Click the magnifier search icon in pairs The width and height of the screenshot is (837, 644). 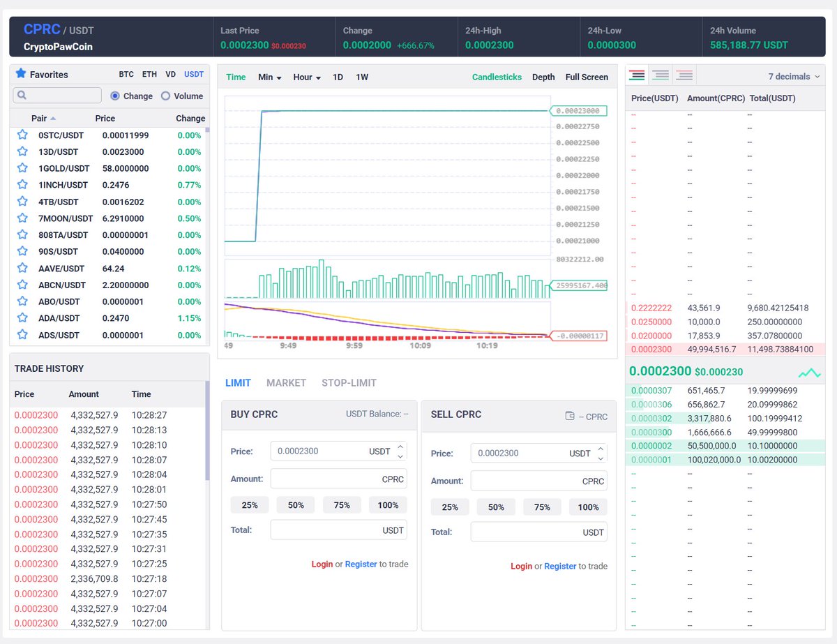click(22, 96)
